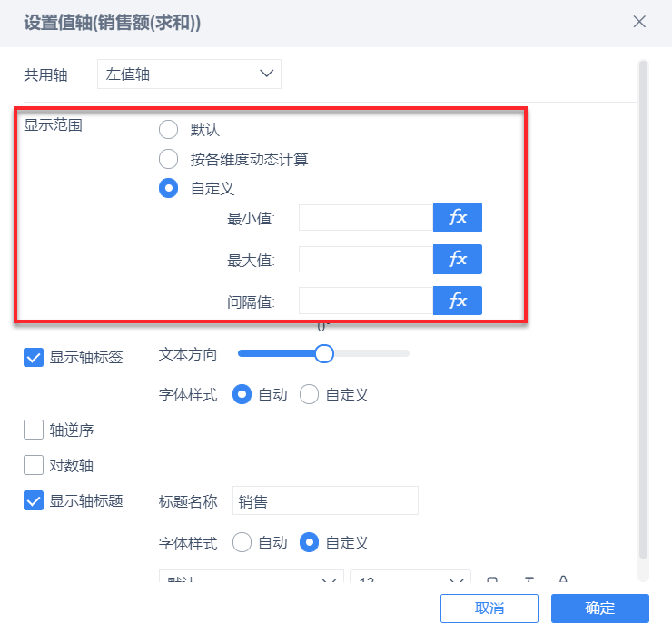This screenshot has height=633, width=672.
Task: Enable the 轴逆序 checkbox
Action: pos(34,430)
